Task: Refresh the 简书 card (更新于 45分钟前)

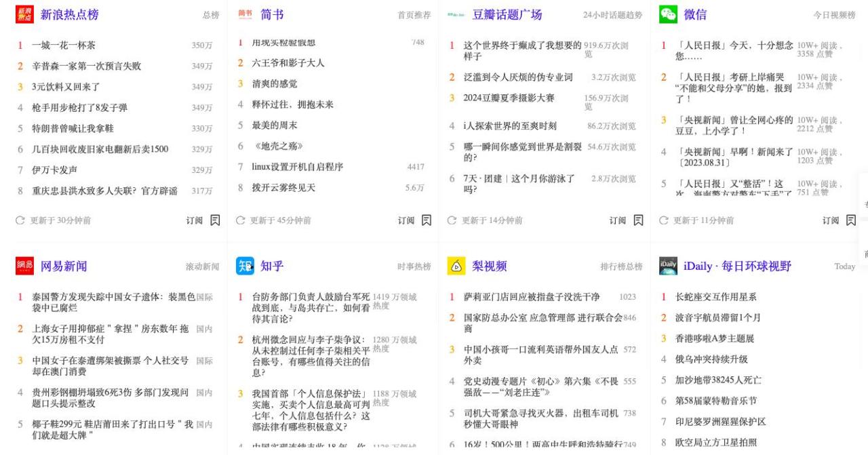Action: click(240, 220)
